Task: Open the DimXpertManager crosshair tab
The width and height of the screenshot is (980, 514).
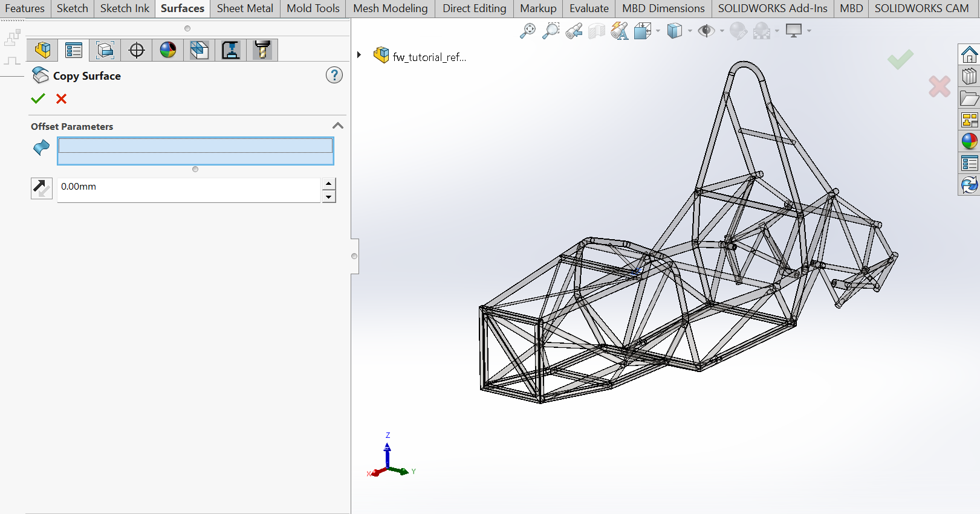Action: click(137, 50)
